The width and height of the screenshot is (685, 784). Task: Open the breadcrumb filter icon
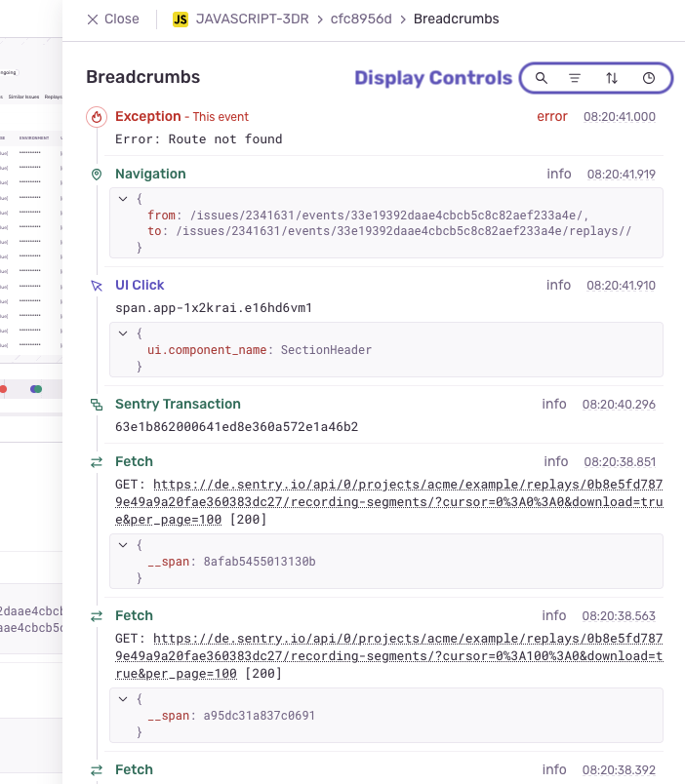pos(575,78)
